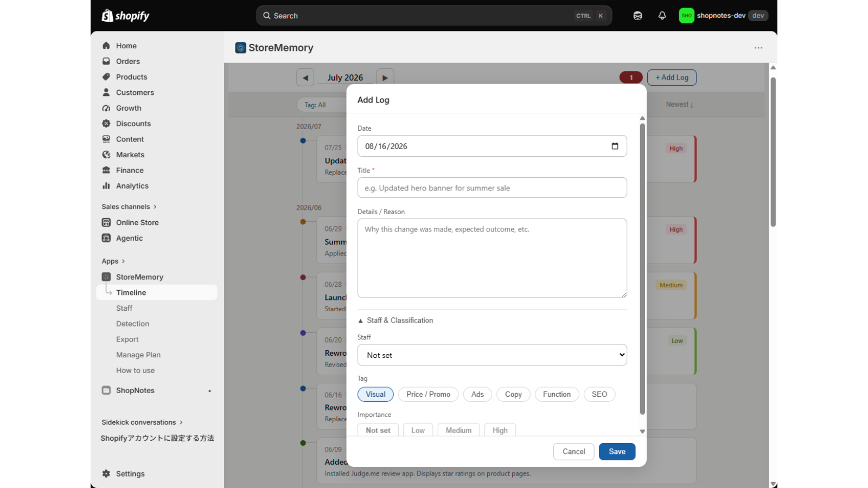
Task: Collapse the Staff & Classification section
Action: pyautogui.click(x=395, y=320)
